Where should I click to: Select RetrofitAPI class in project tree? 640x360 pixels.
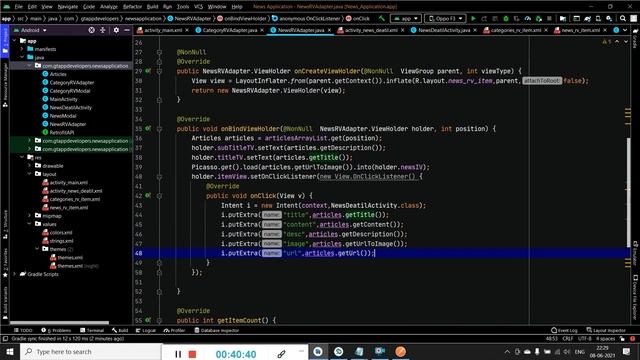coord(62,132)
